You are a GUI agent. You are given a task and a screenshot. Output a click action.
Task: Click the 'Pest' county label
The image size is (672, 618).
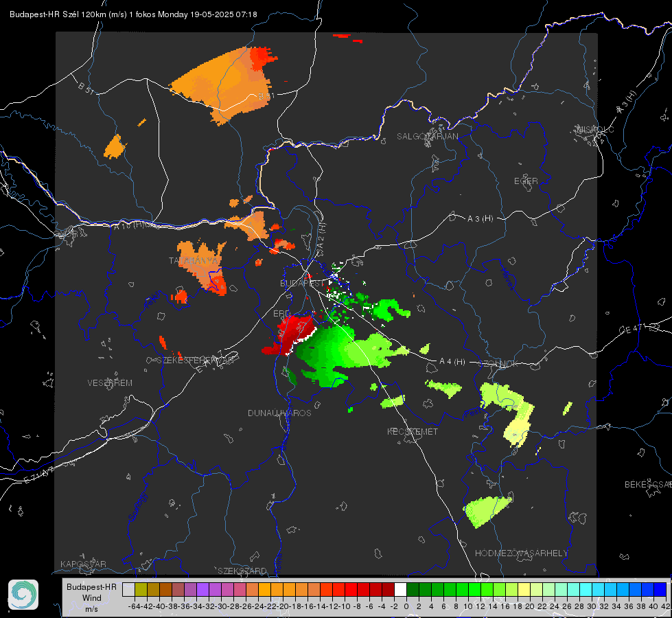pos(474,413)
